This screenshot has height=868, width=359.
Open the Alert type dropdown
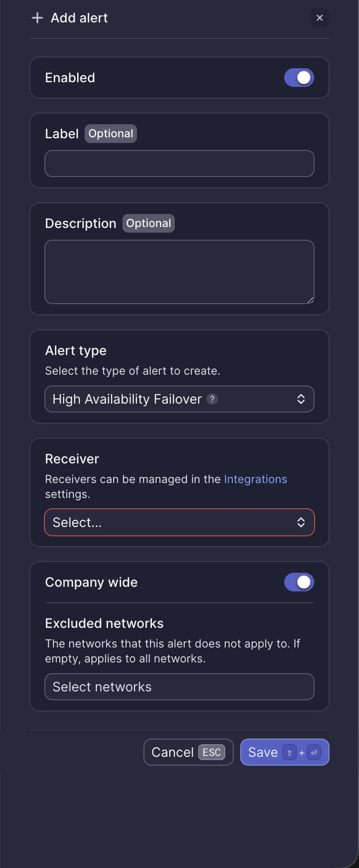pyautogui.click(x=179, y=399)
